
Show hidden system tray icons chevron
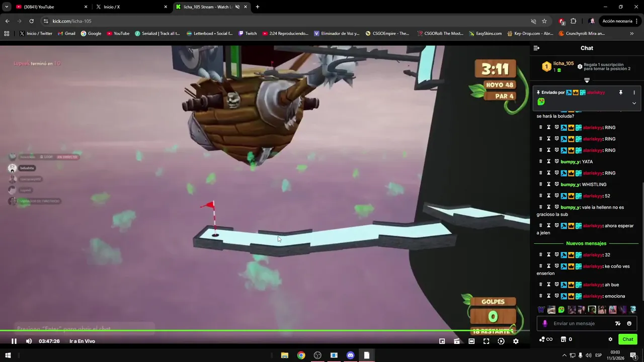pyautogui.click(x=564, y=355)
